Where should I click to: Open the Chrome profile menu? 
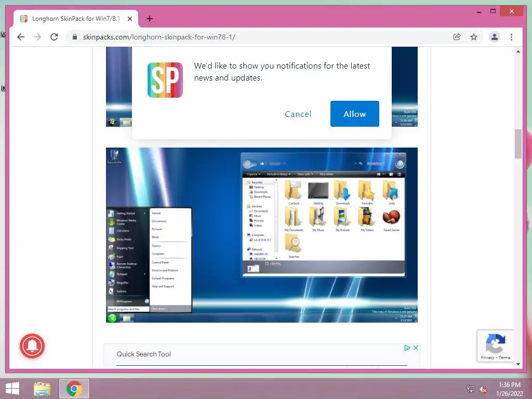point(495,37)
